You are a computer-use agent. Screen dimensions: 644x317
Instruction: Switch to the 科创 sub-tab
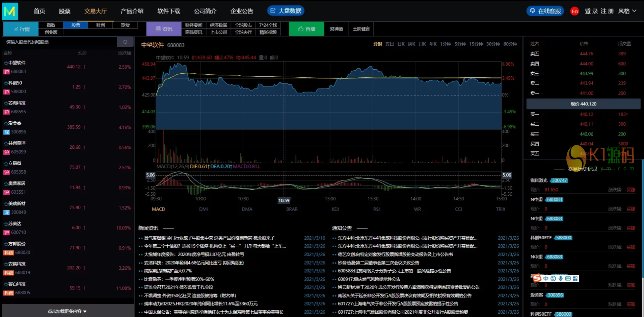101,25
